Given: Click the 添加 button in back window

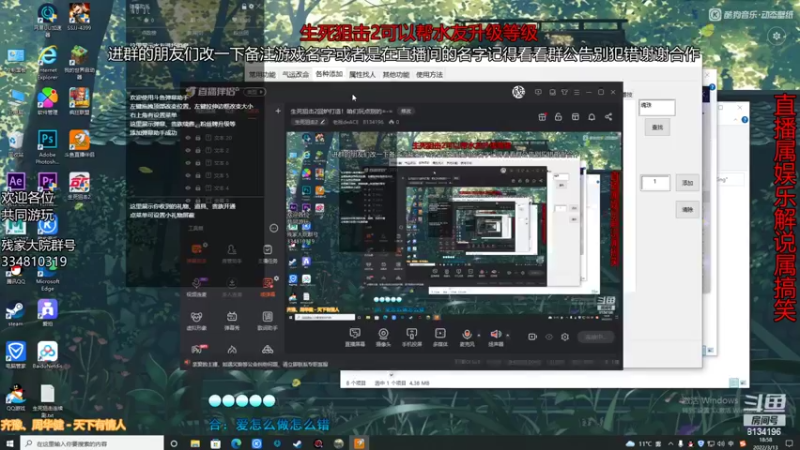Looking at the screenshot, I should pyautogui.click(x=687, y=183).
